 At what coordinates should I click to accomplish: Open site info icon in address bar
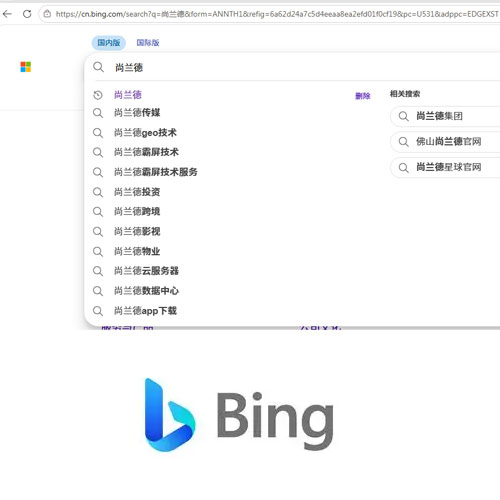[x=47, y=14]
